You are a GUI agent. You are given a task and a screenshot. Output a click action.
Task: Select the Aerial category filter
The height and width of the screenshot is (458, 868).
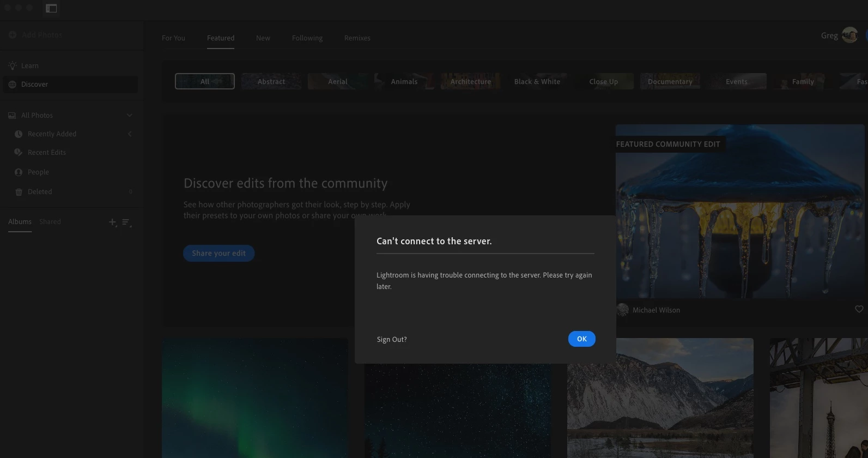338,81
